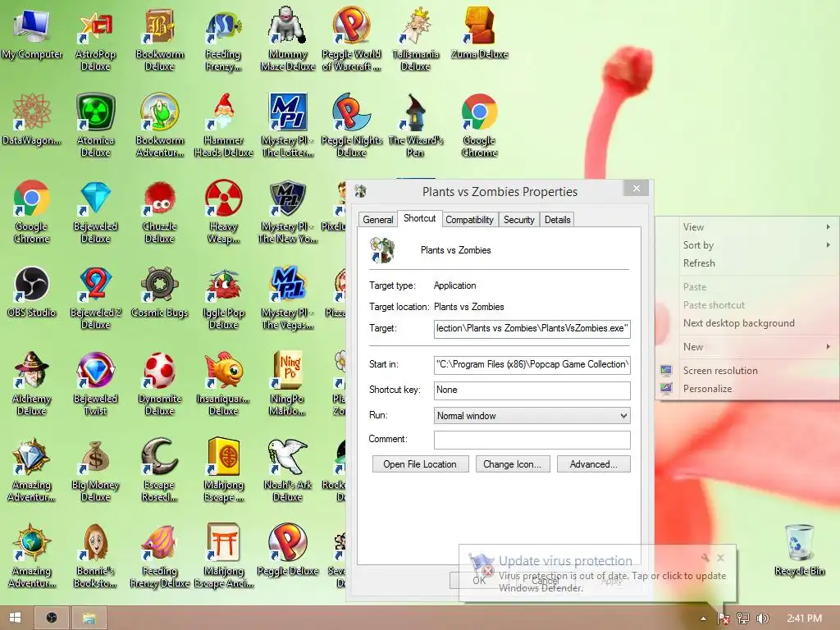Open Screen resolution from context menu
The width and height of the screenshot is (840, 630).
pos(747,371)
